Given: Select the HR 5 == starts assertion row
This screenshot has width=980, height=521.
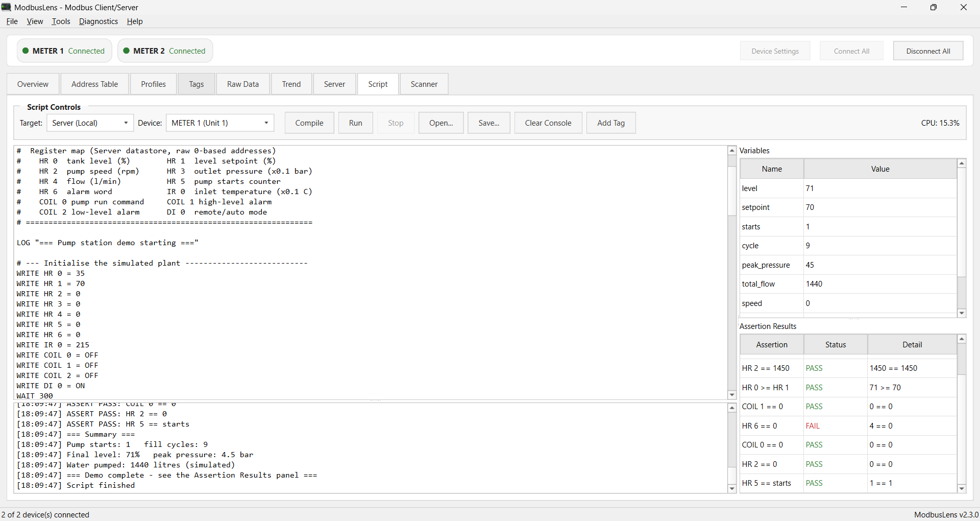Looking at the screenshot, I should pos(848,483).
